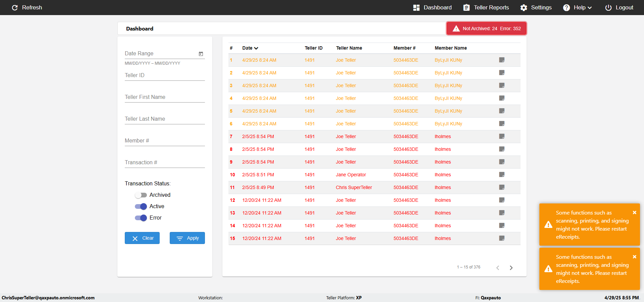644x302 pixels.
Task: Open Teller Reports from the top navigation
Action: coord(486,7)
